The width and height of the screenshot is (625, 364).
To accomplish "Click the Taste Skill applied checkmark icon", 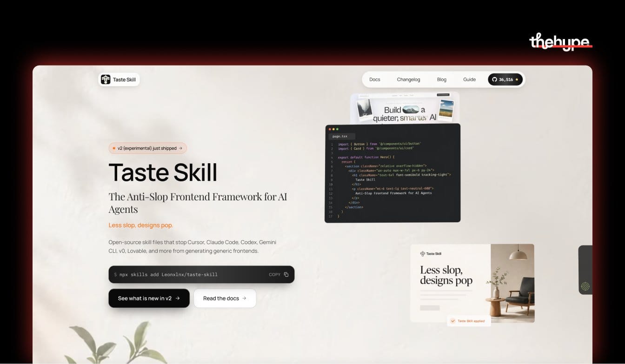I will (452, 321).
